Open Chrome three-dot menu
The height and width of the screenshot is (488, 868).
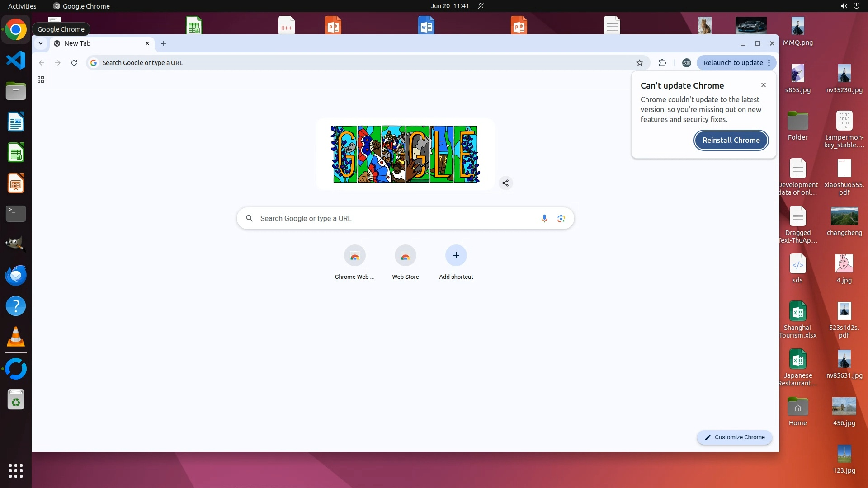click(x=769, y=63)
